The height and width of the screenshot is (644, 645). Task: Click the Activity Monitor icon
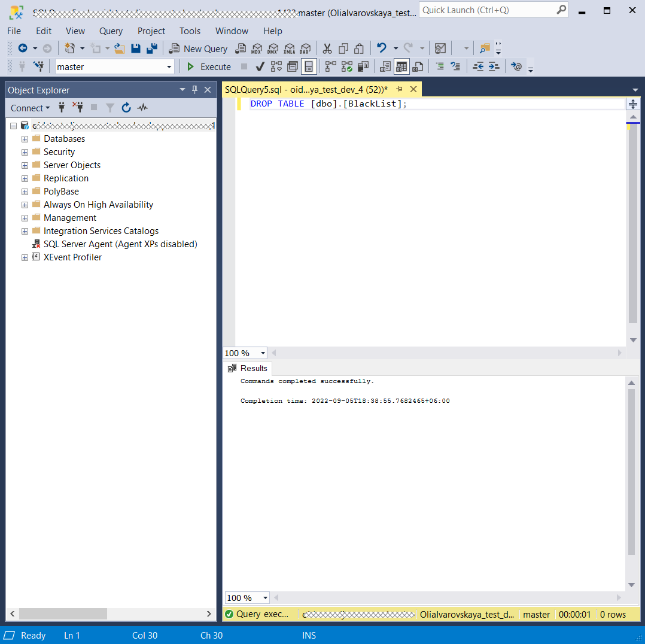click(440, 48)
